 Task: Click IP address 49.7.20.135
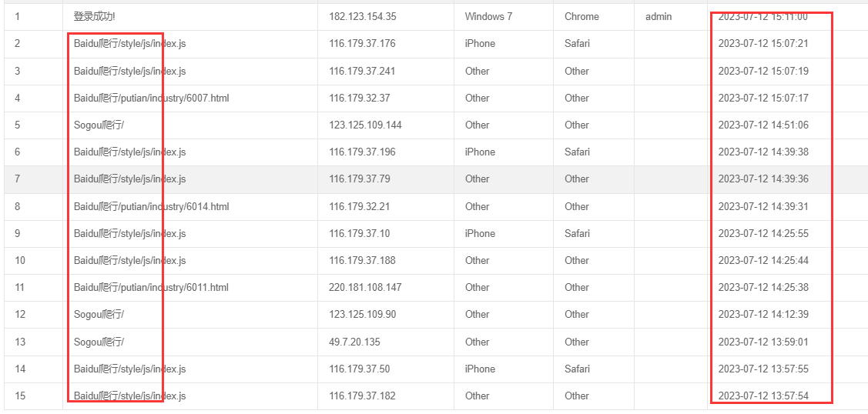pos(354,342)
